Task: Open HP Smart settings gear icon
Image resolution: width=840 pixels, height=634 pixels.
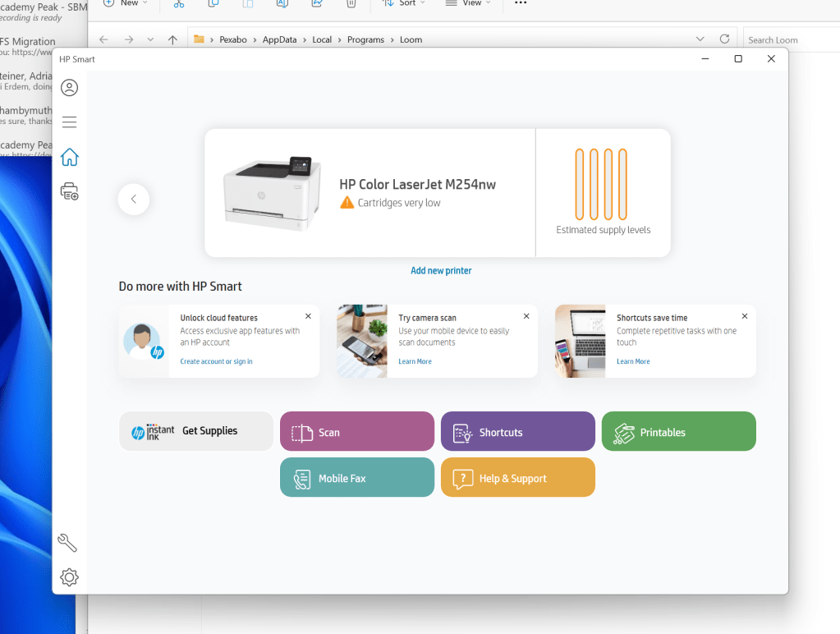Action: coord(69,577)
